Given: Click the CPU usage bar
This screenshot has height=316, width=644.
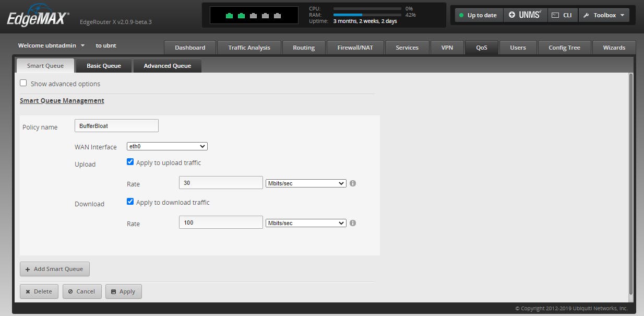Looking at the screenshot, I should click(367, 8).
